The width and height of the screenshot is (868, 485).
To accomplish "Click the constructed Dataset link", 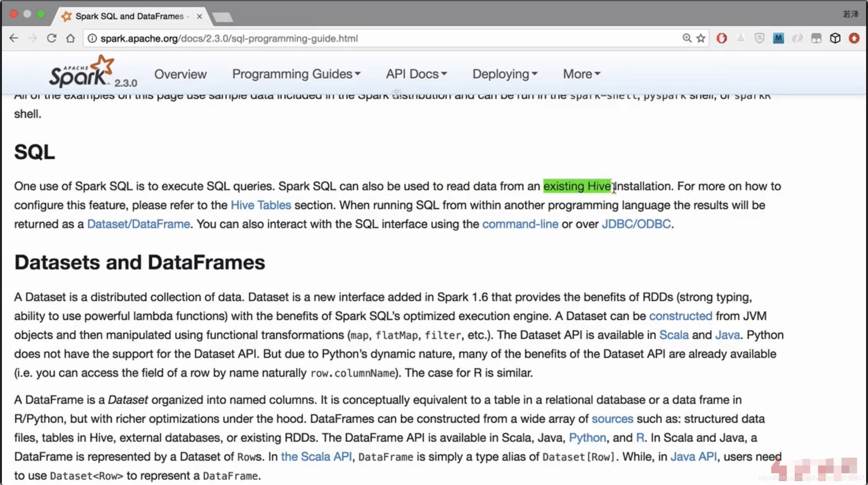I will 679,316.
